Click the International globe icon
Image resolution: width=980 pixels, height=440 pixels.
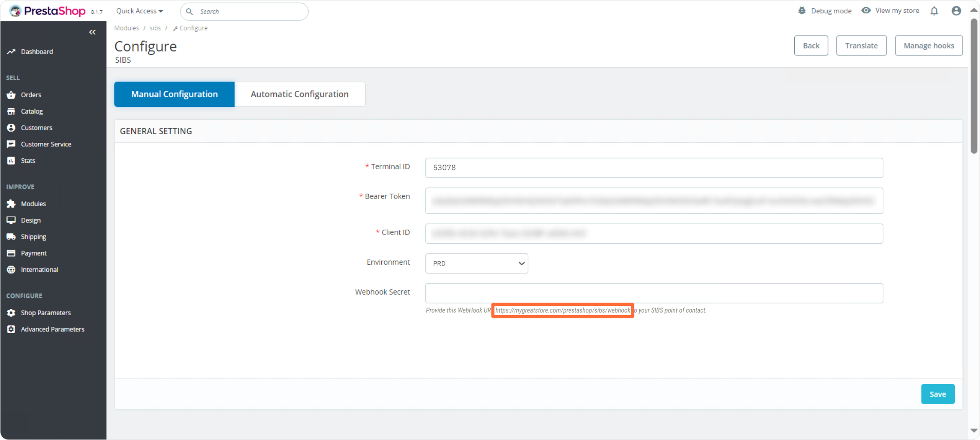pos(11,270)
